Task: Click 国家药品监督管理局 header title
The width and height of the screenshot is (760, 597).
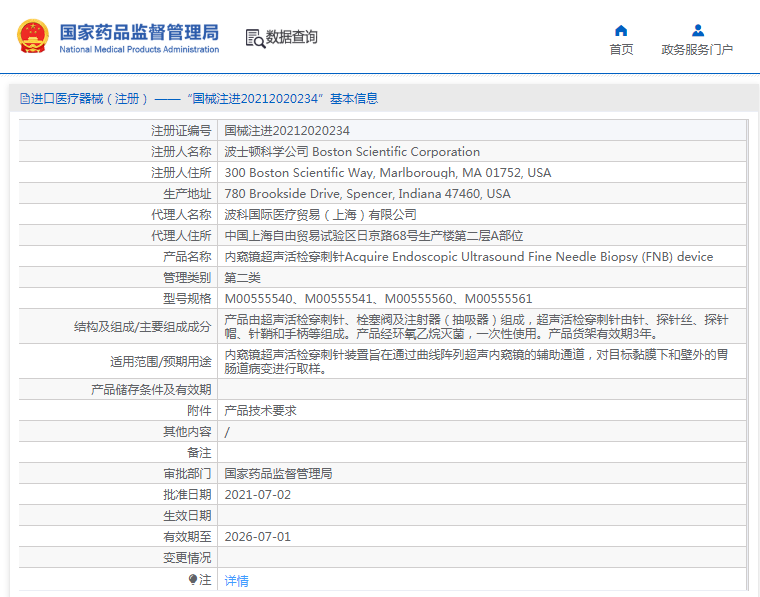Action: click(x=139, y=32)
